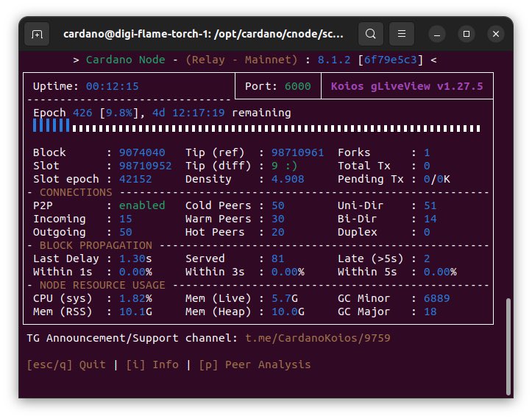Click the Mem (Heap) value 10.0G
532x419 pixels.
coord(288,311)
